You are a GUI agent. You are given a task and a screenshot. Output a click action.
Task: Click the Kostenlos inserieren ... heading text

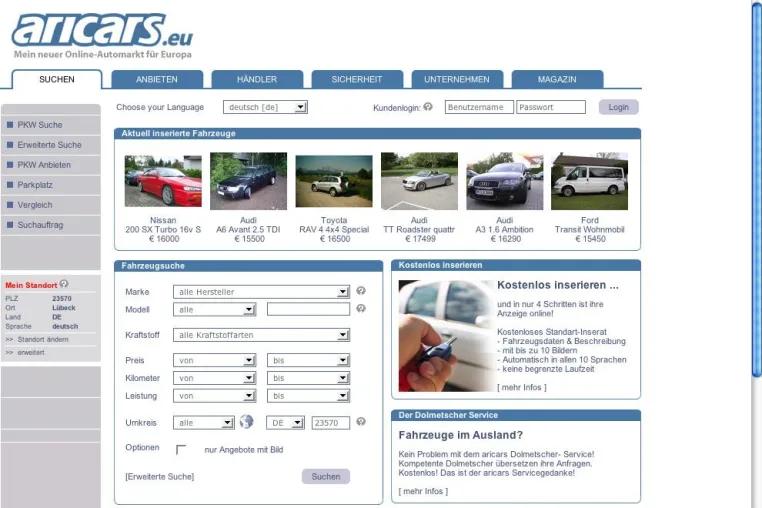click(558, 285)
